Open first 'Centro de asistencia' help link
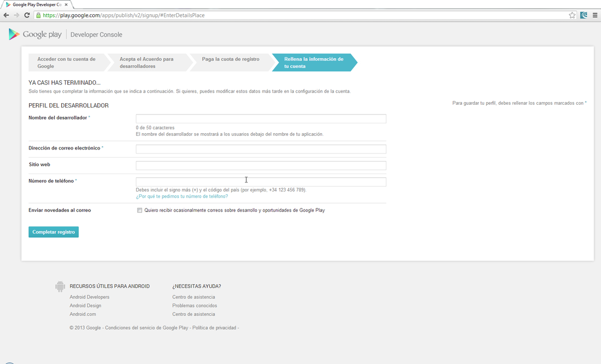601x364 pixels. click(x=193, y=297)
